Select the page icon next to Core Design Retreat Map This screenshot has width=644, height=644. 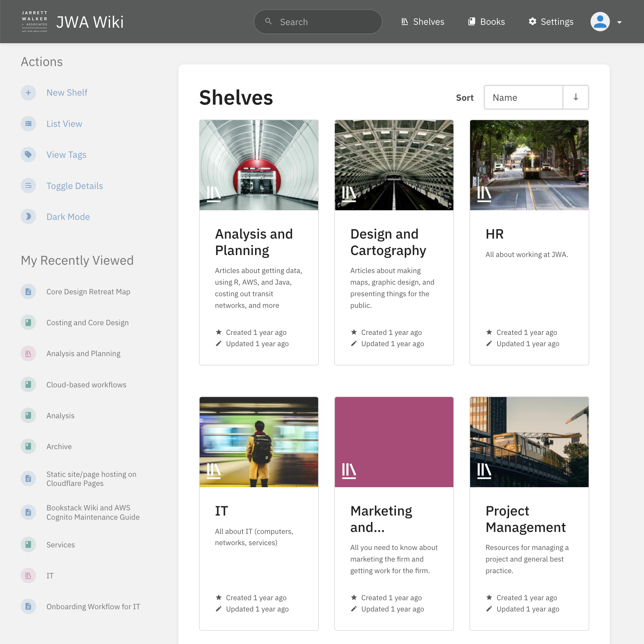[x=28, y=291]
